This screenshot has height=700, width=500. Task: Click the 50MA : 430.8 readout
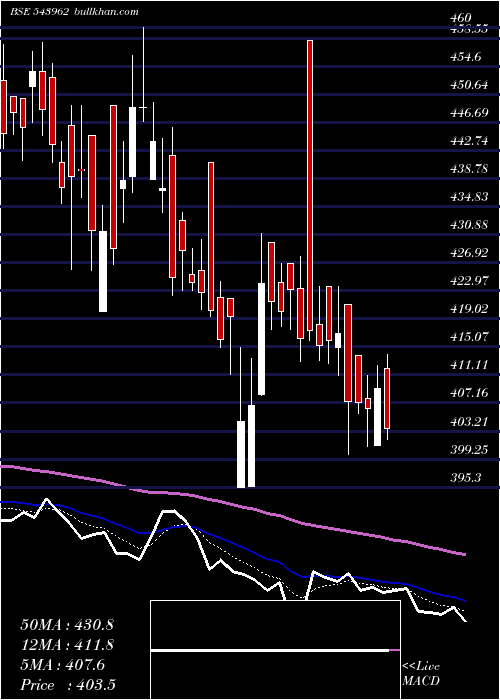click(67, 625)
